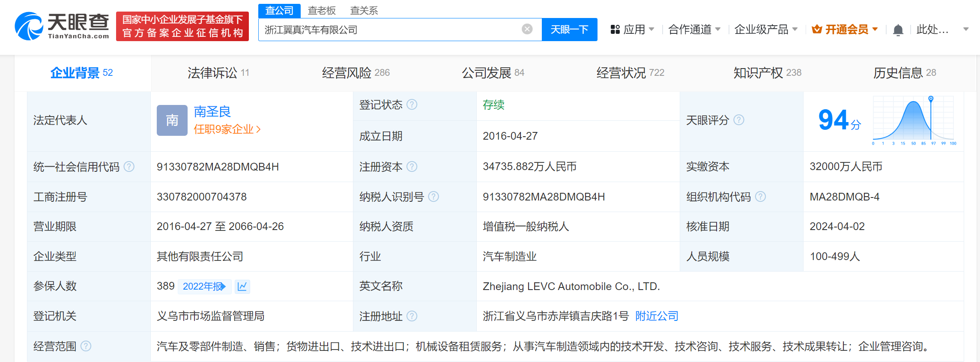Switch to the 知识产权 tab

[x=767, y=73]
